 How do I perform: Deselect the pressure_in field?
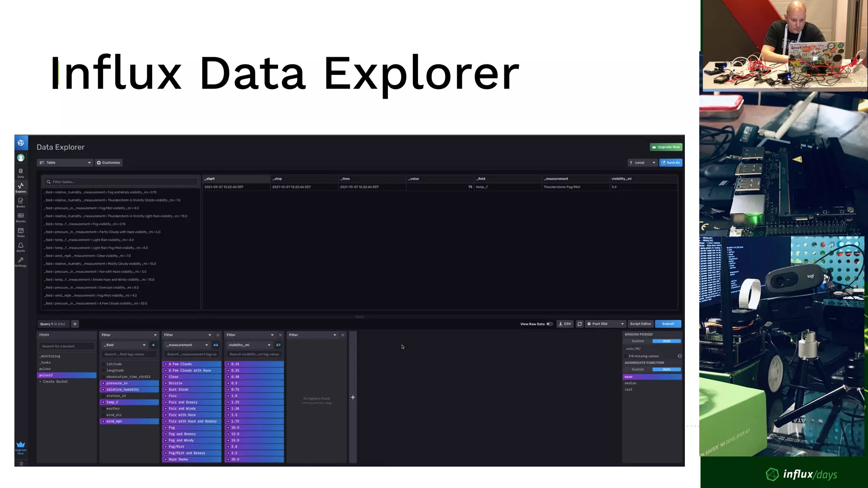(x=129, y=383)
